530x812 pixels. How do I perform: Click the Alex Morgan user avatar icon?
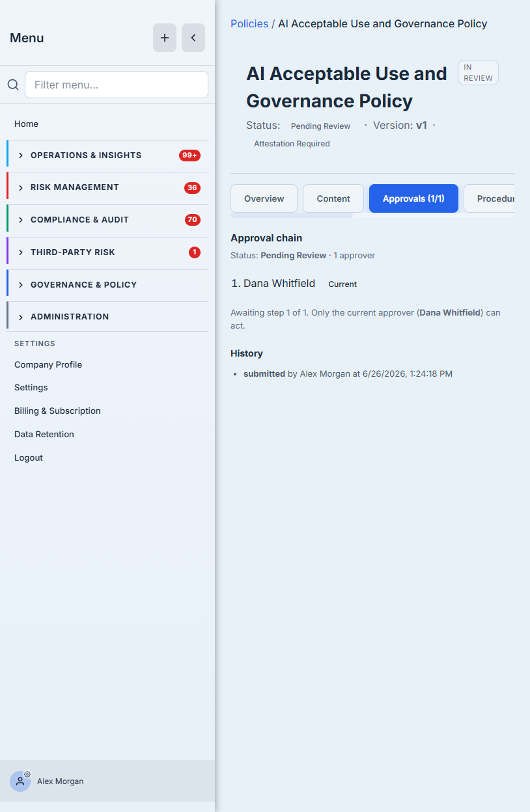click(20, 781)
